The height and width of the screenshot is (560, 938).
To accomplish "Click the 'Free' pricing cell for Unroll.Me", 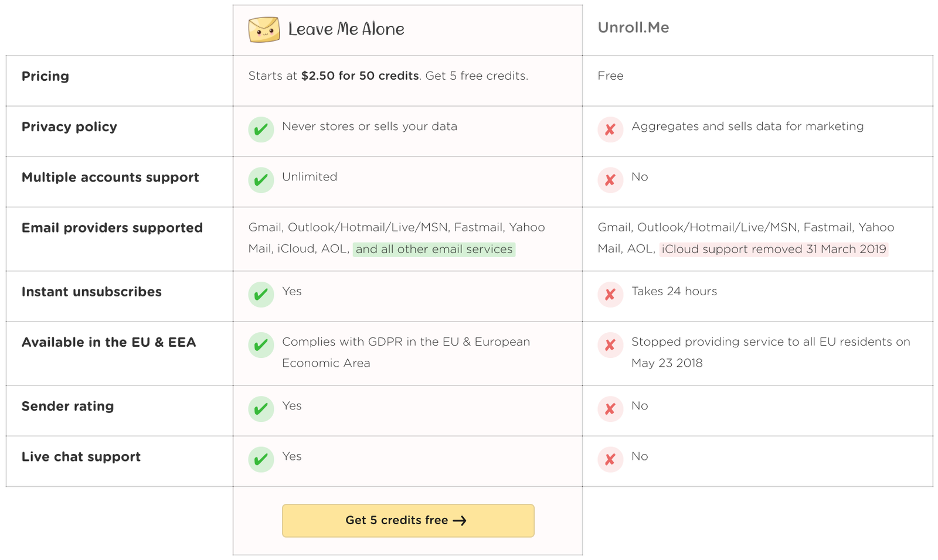I will [610, 76].
